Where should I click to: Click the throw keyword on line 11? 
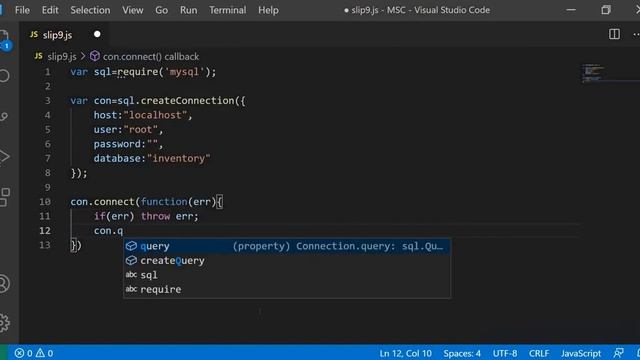pos(155,216)
